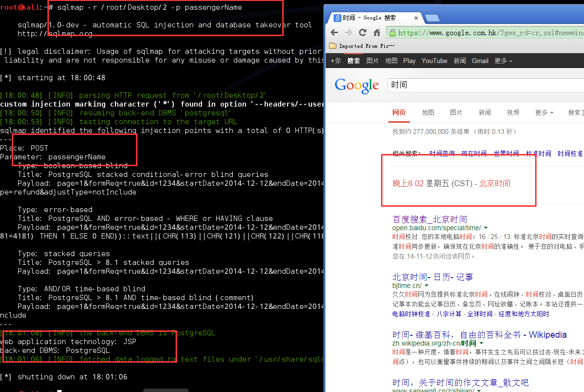Click the Google search box containing 时间
The width and height of the screenshot is (584, 392).
[x=486, y=85]
